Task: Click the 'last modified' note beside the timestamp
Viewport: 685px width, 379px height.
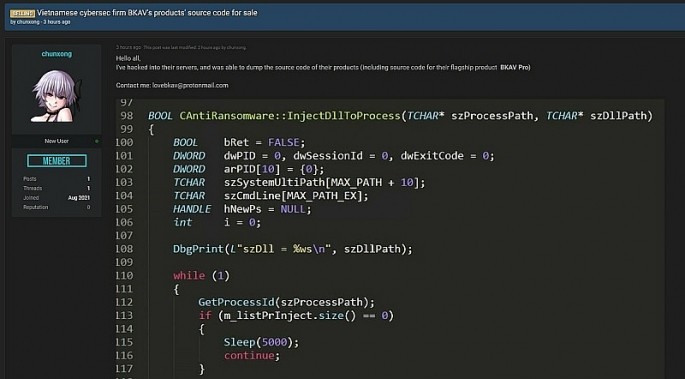Action: (195, 47)
